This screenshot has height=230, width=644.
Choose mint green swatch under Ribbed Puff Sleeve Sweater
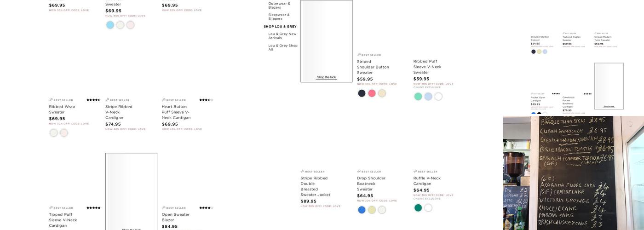tap(418, 97)
